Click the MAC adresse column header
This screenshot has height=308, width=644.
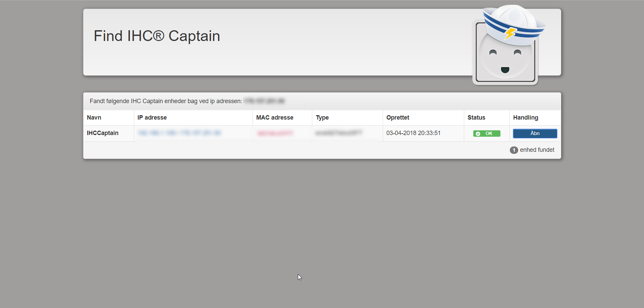click(x=275, y=118)
